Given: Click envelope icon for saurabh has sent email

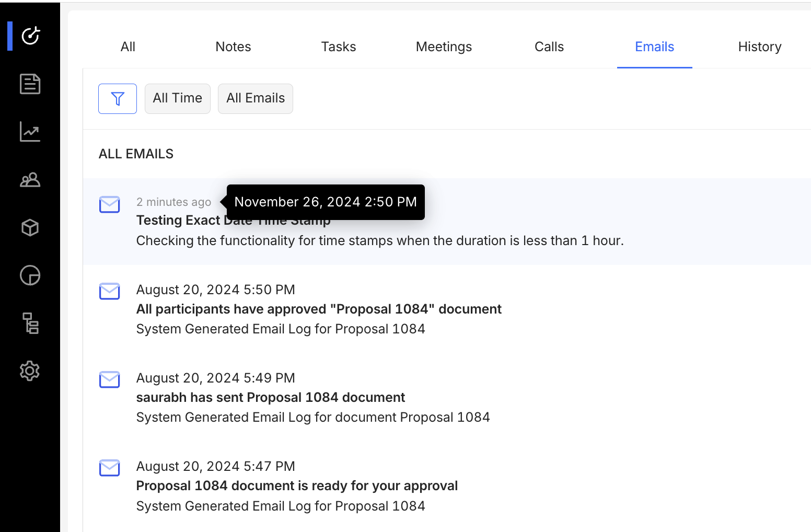Looking at the screenshot, I should (110, 380).
